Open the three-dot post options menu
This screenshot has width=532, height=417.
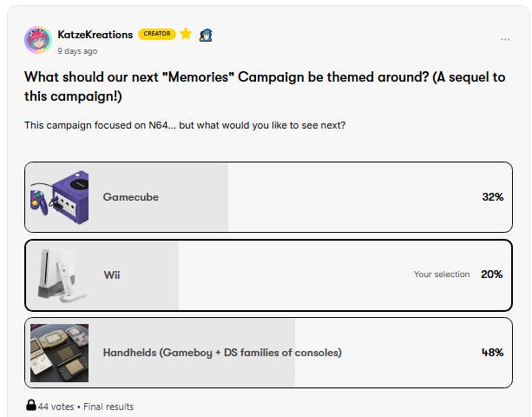[505, 39]
